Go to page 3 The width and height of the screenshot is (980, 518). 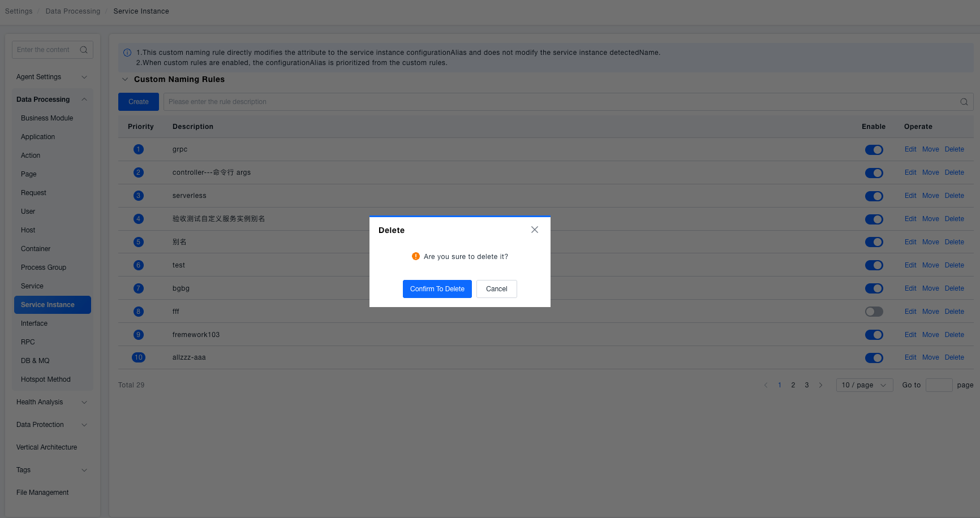[807, 385]
